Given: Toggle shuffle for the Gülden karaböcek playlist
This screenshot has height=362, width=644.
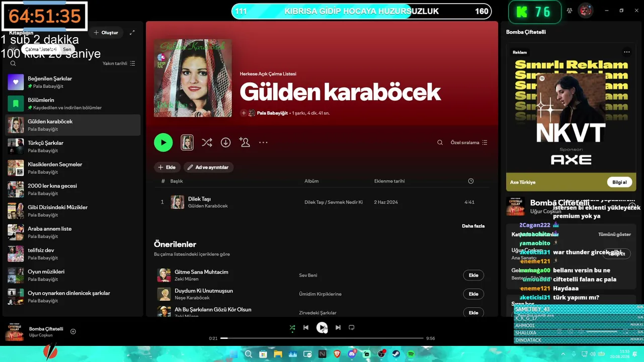Looking at the screenshot, I should [x=207, y=142].
